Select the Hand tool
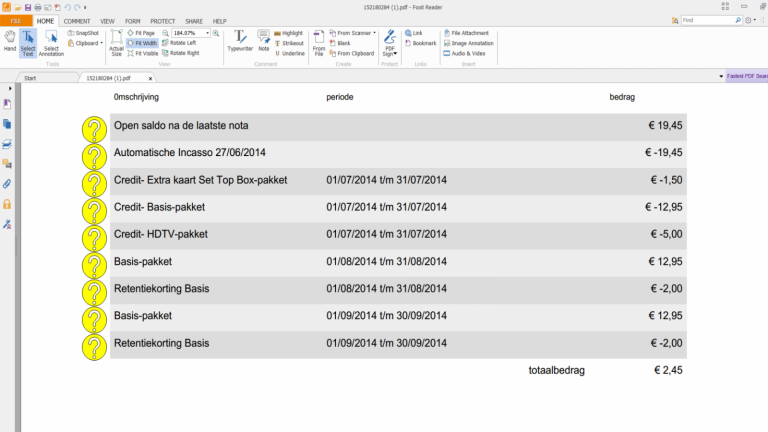The height and width of the screenshot is (432, 768). click(x=9, y=40)
